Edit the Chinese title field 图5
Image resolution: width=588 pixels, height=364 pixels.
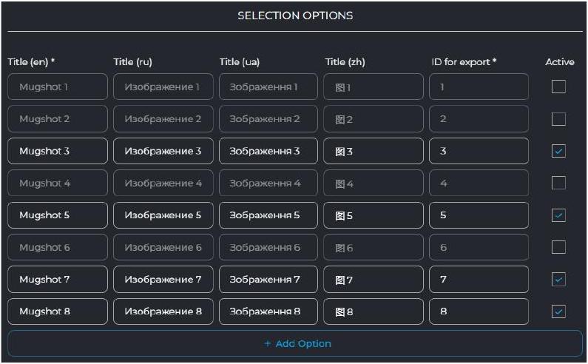pyautogui.click(x=374, y=215)
